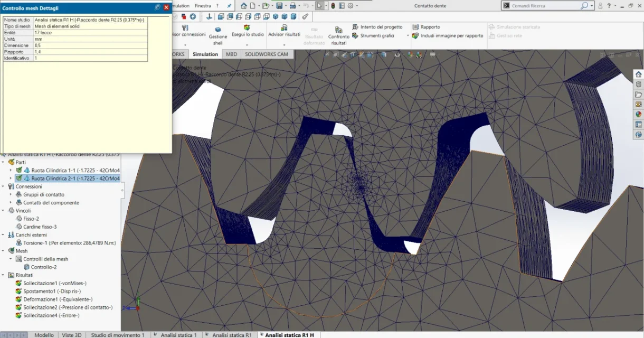Screen dimensions: 644x338
Task: Toggle the select cursor tool
Action: point(319,6)
